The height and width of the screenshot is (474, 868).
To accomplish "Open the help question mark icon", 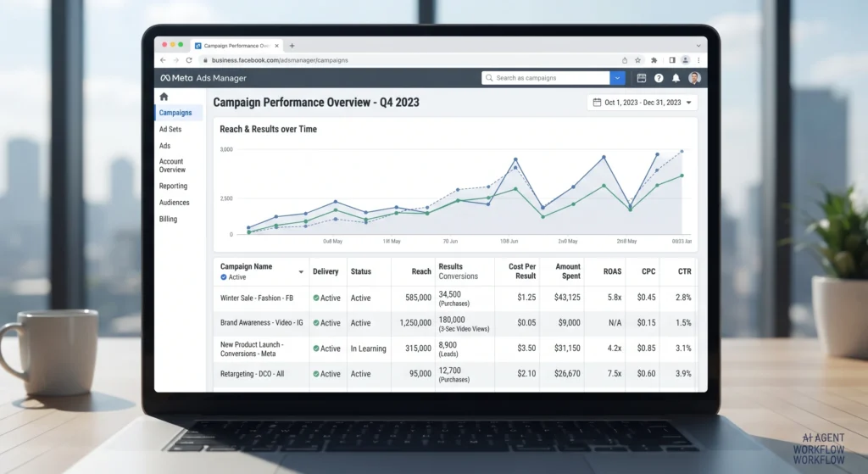I will pos(659,78).
